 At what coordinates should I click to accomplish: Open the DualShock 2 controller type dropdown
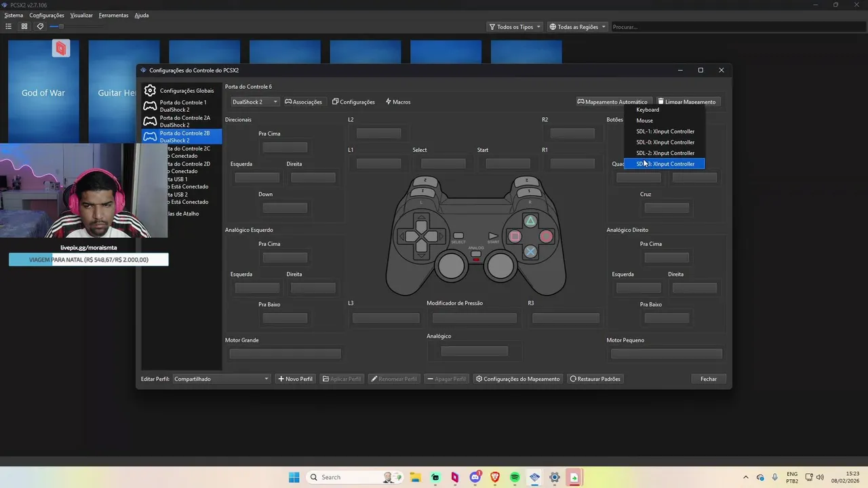(x=254, y=102)
